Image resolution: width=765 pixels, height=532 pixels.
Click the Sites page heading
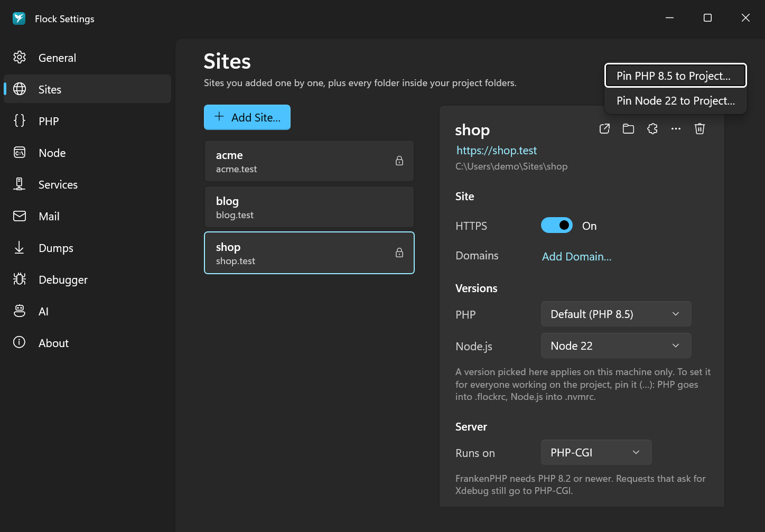click(x=227, y=61)
